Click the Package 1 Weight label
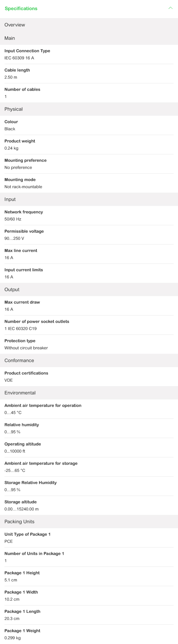Viewport: 178px width, 644px height. pos(22,631)
